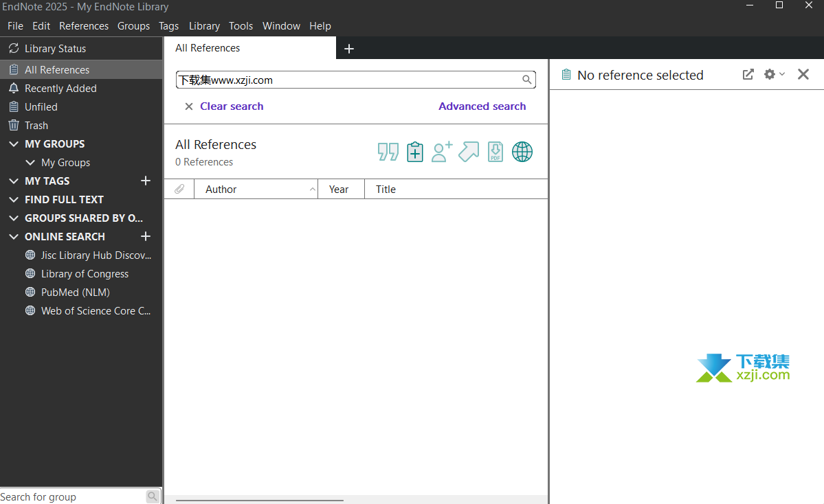Collapse the MY TAGS section
824x504 pixels.
tap(14, 181)
